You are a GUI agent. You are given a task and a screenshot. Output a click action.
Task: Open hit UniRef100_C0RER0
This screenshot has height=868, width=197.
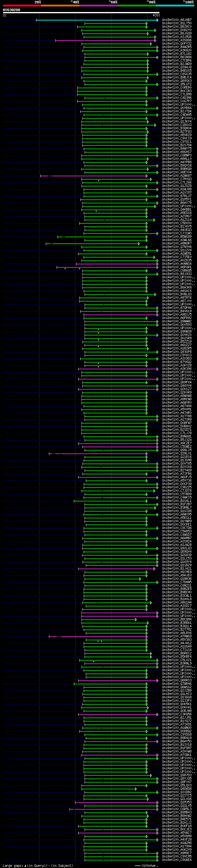point(177,88)
